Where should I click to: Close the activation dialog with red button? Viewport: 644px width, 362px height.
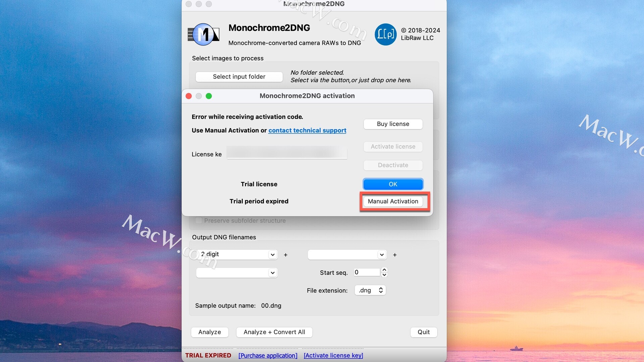[x=189, y=96]
